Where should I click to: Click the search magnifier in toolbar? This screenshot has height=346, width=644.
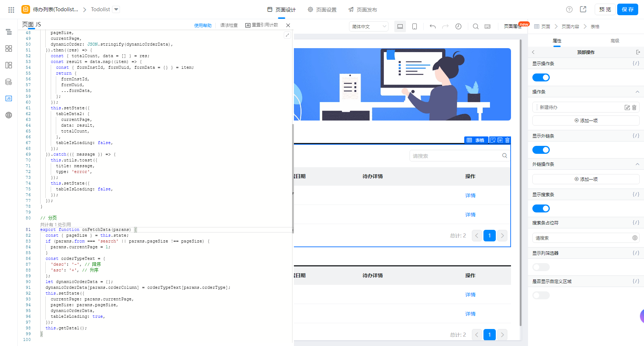pyautogui.click(x=476, y=26)
